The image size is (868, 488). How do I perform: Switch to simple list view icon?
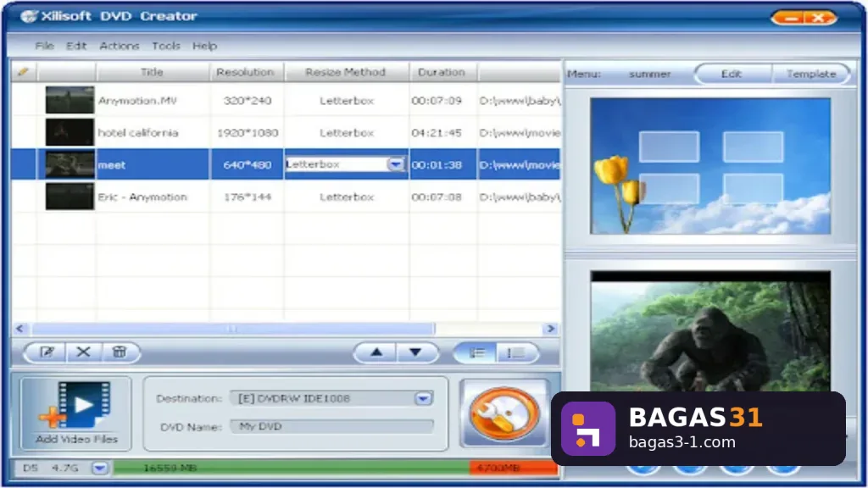516,352
